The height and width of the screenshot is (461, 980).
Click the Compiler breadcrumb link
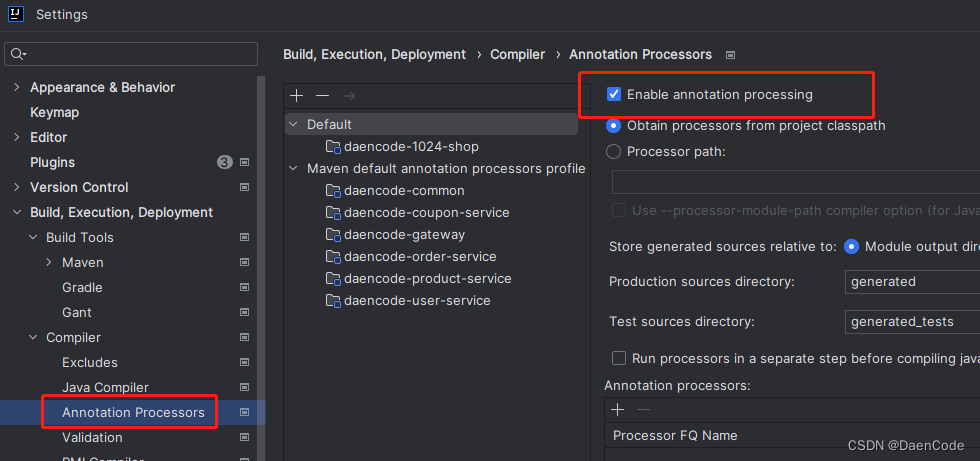[x=517, y=54]
